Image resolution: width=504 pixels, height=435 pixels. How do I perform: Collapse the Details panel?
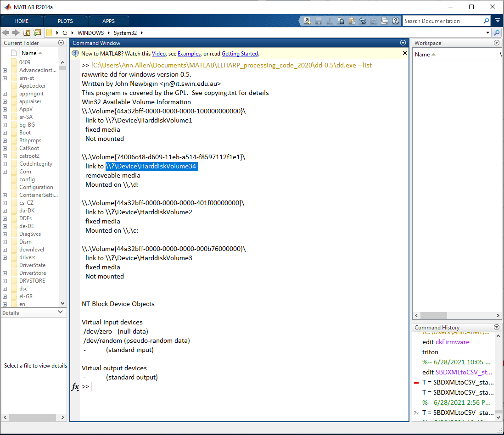[59, 312]
